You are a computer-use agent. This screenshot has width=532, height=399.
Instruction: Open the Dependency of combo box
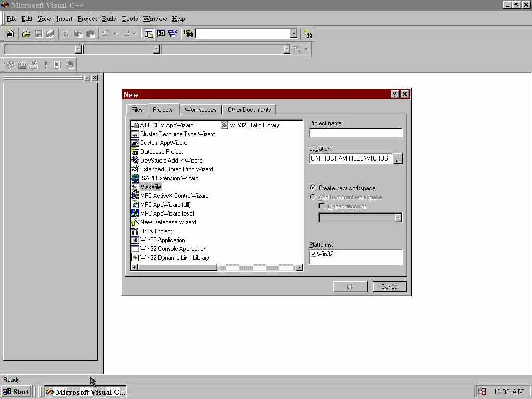tap(360, 218)
